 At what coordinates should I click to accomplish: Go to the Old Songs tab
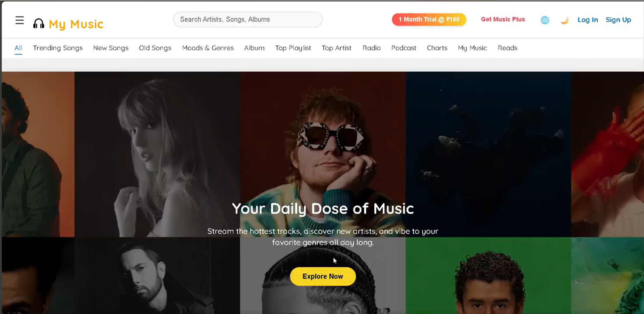tap(155, 48)
